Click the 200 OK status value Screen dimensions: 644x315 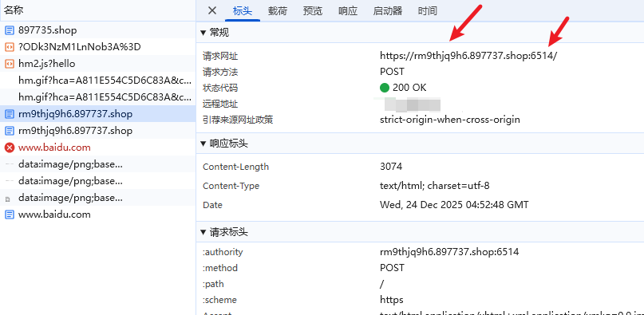click(x=409, y=88)
